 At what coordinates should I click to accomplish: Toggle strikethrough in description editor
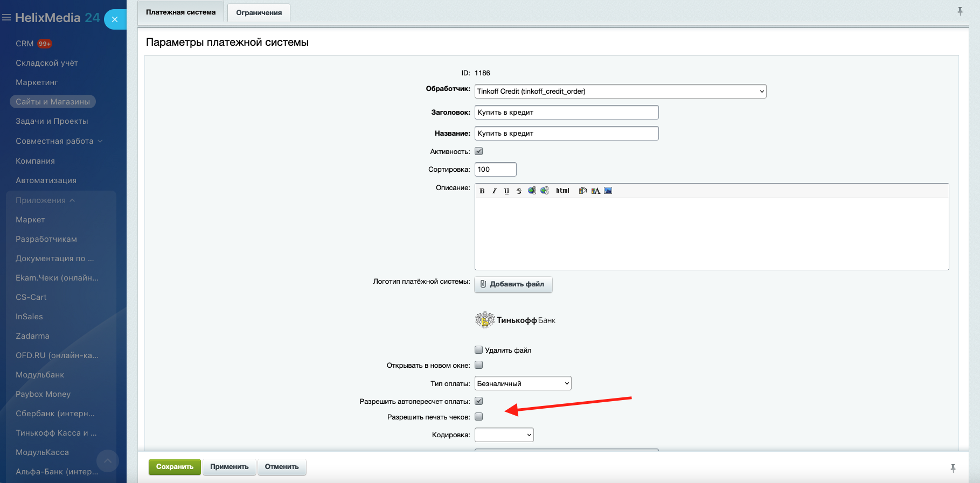point(519,191)
